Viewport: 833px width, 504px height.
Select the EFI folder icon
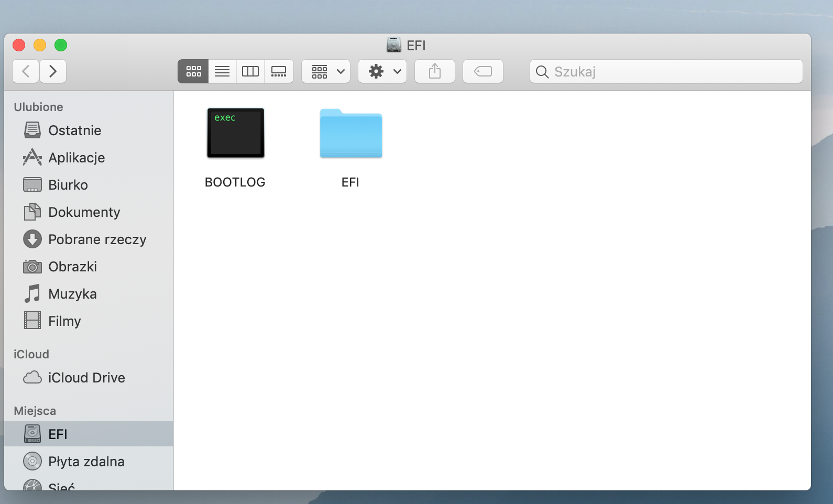[x=350, y=134]
